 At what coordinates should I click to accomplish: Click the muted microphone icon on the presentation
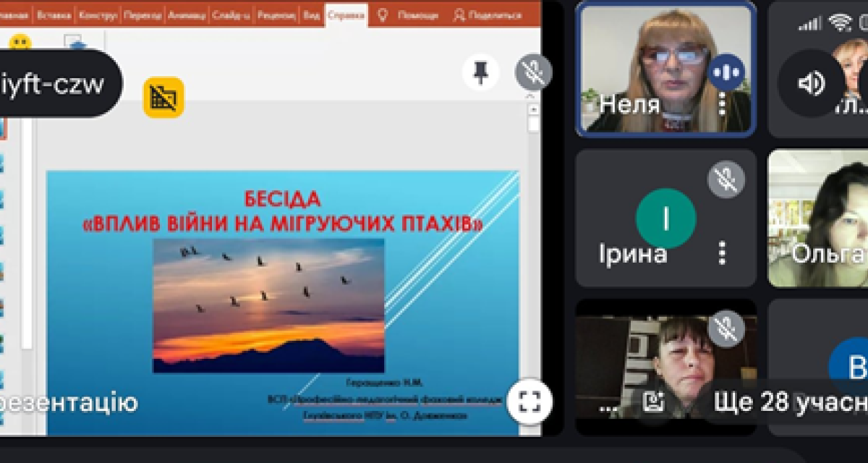pos(533,72)
